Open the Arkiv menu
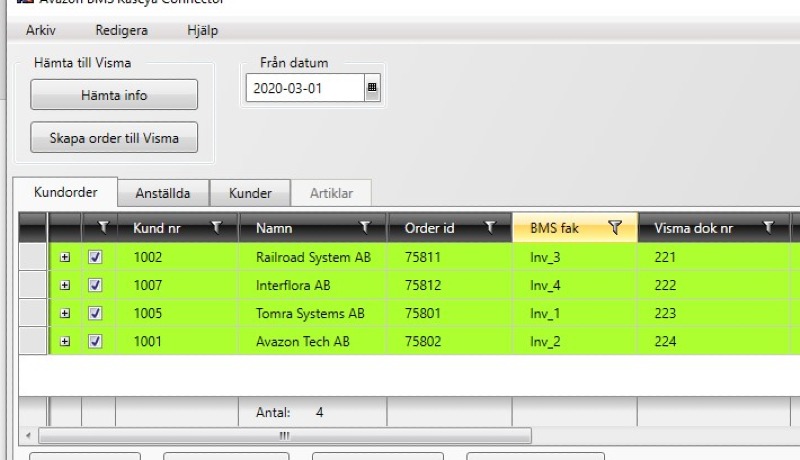This screenshot has height=460, width=800. 41,31
